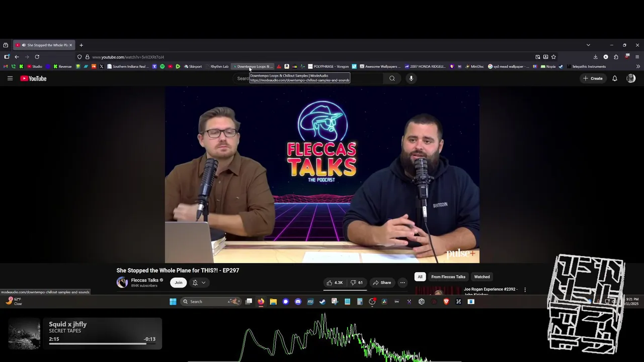Open the X (Twitter) bookmark icon
The height and width of the screenshot is (362, 644).
(101, 66)
